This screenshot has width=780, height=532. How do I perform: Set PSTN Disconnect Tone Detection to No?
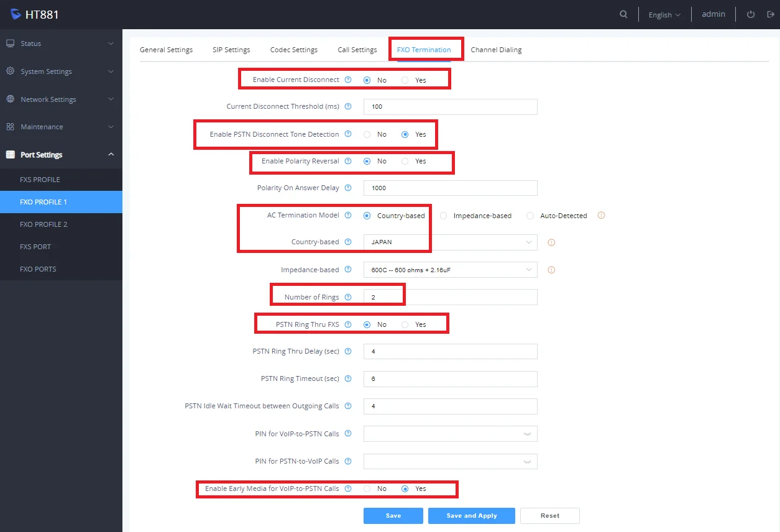tap(367, 134)
